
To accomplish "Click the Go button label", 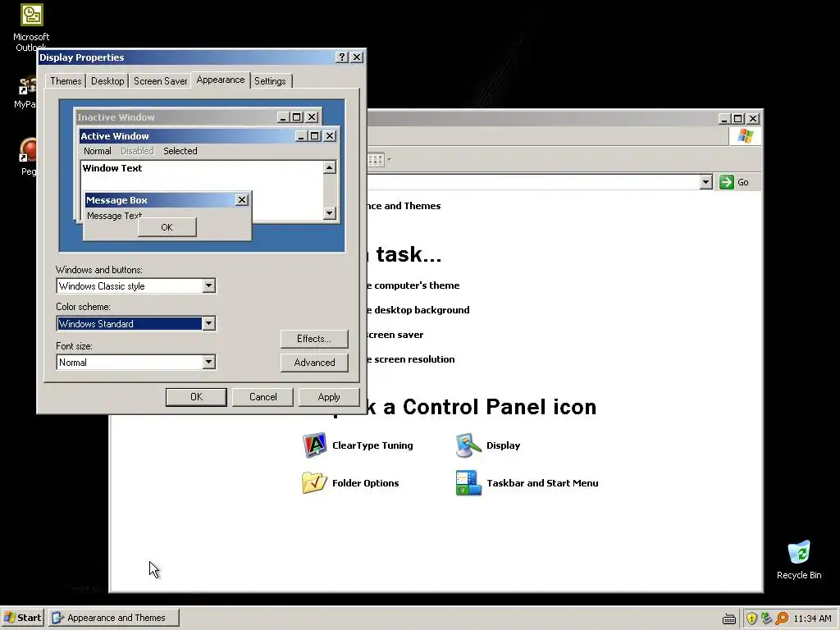I will point(743,182).
